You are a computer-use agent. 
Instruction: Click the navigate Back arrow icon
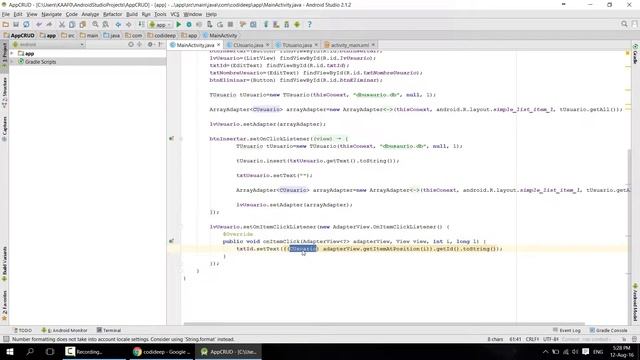pyautogui.click(x=118, y=24)
